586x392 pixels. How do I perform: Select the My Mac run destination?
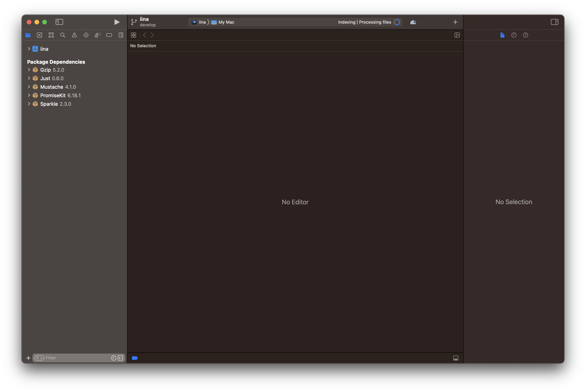click(226, 22)
